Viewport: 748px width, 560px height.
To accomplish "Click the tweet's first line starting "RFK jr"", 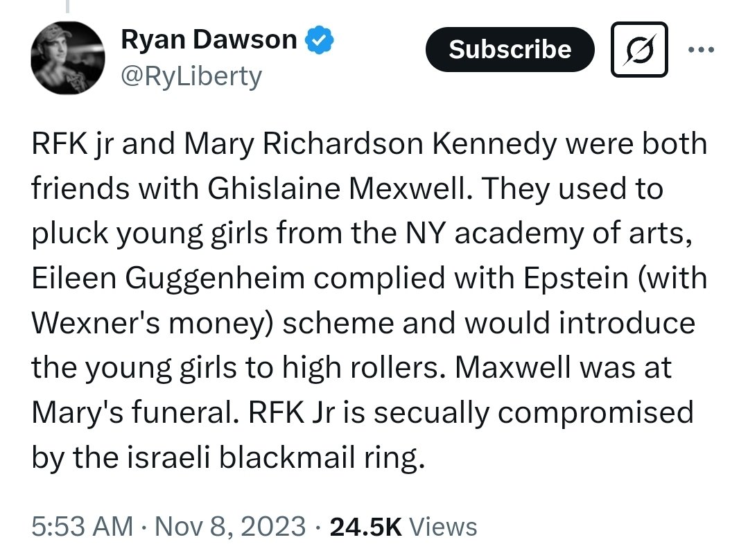I will click(x=369, y=144).
